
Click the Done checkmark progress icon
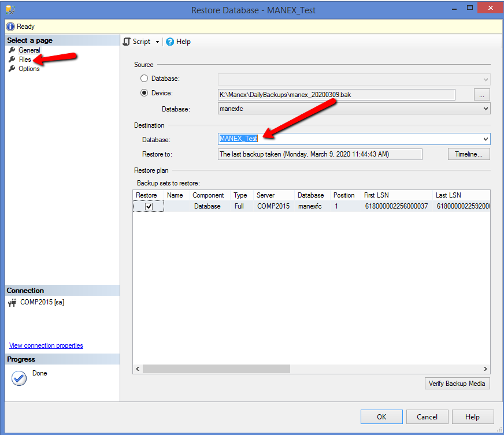[x=19, y=378]
